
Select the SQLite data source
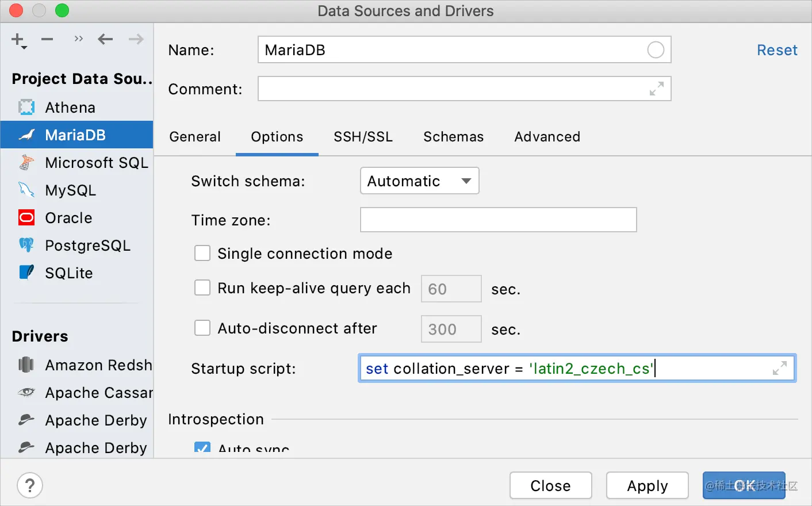77,273
